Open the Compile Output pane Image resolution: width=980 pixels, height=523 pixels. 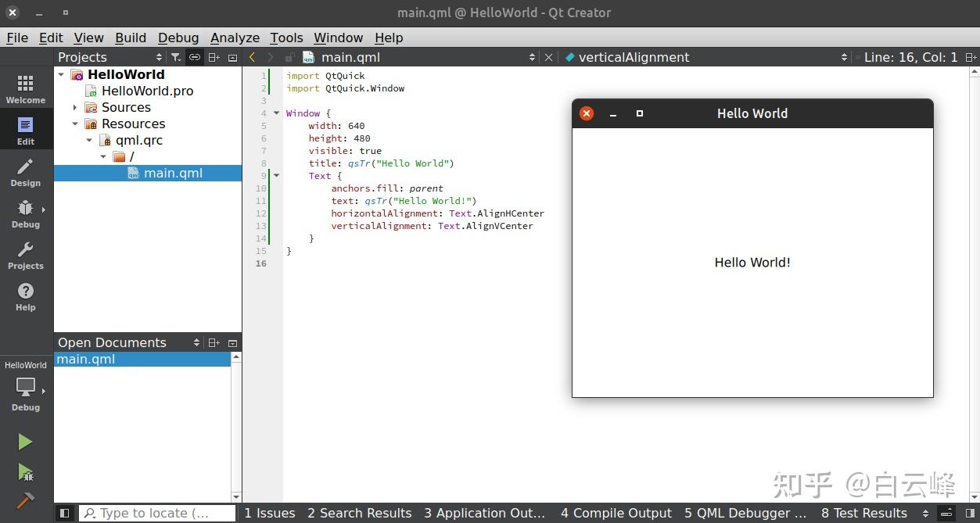click(616, 513)
